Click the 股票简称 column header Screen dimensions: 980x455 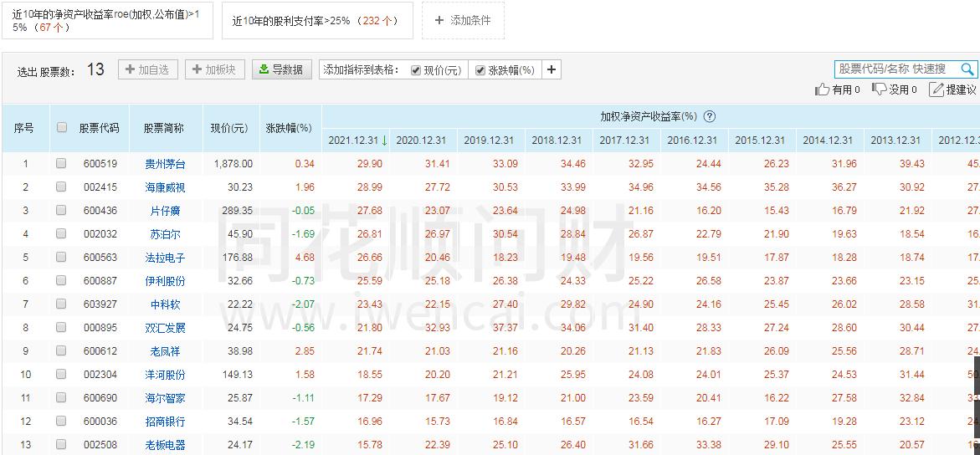click(x=164, y=128)
